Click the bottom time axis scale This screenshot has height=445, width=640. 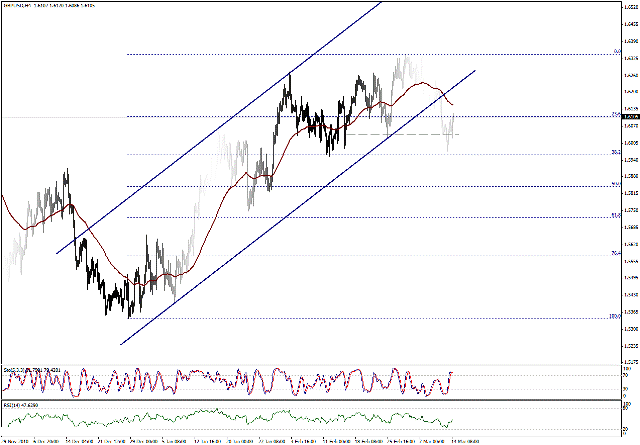pyautogui.click(x=300, y=439)
